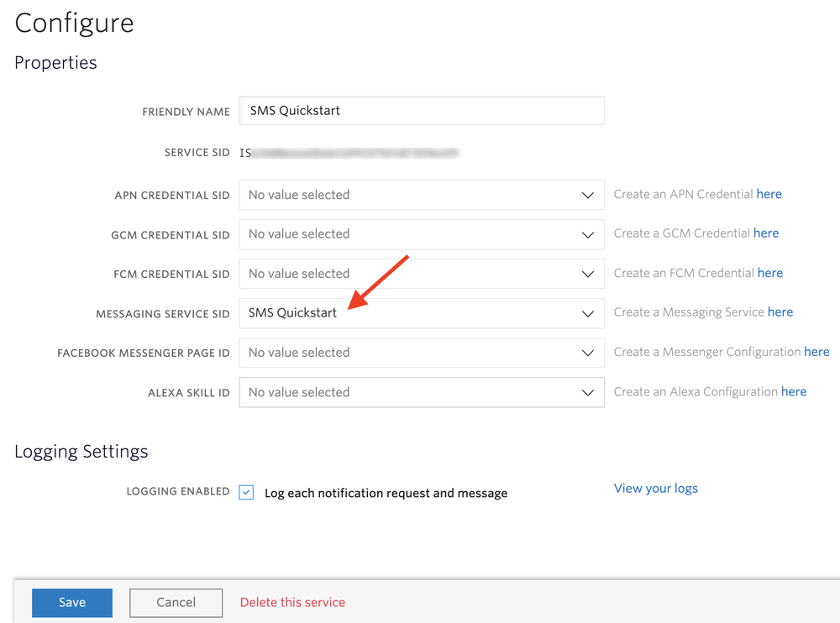Disable the Logging Enabled checkbox

tap(246, 491)
